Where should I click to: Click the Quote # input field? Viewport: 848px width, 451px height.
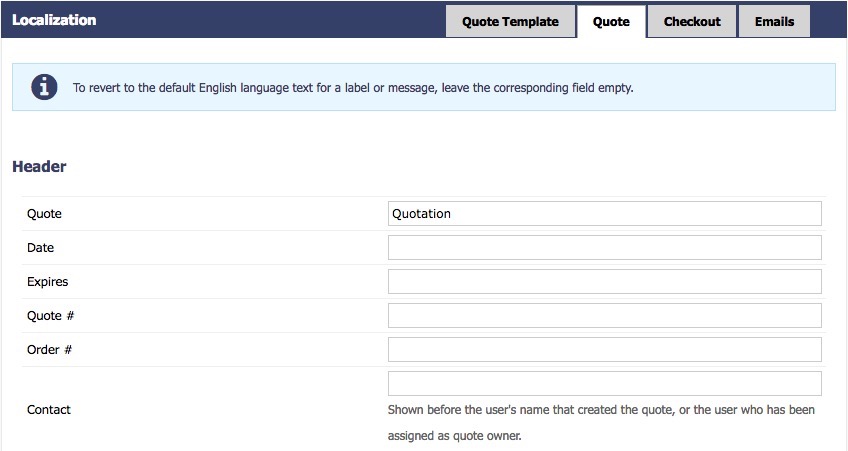tap(605, 316)
